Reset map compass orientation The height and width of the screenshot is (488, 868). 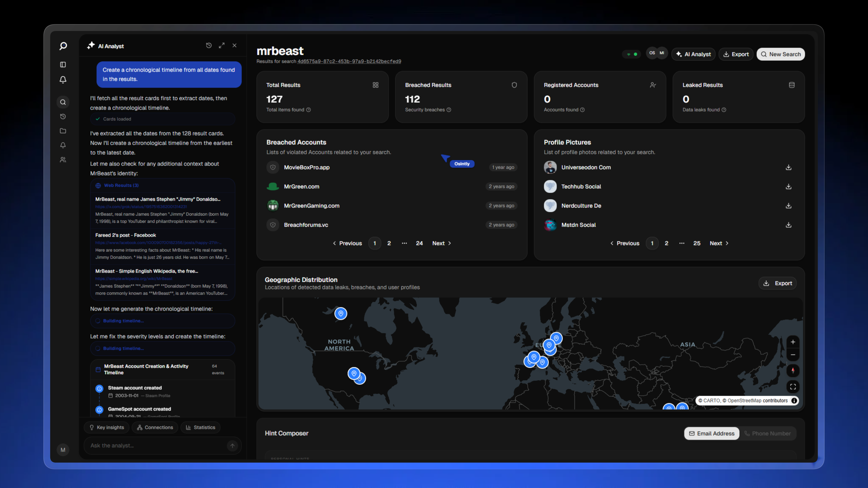coord(793,371)
